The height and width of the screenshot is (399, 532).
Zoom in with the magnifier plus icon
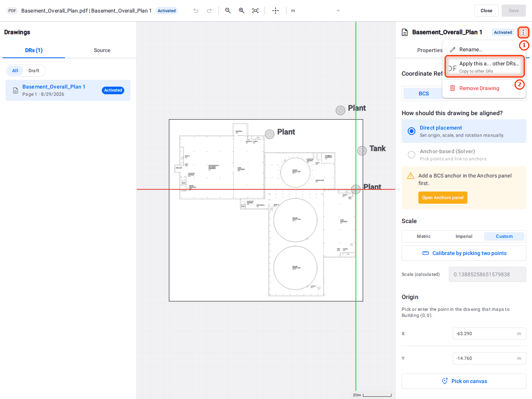pyautogui.click(x=242, y=11)
